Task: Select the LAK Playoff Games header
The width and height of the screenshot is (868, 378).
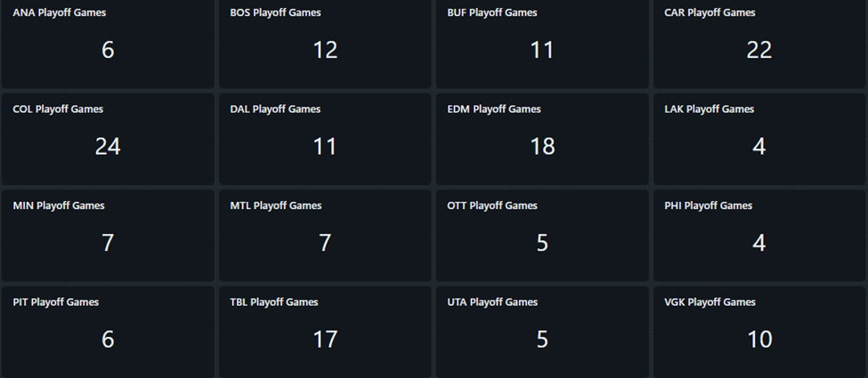Action: click(x=709, y=109)
